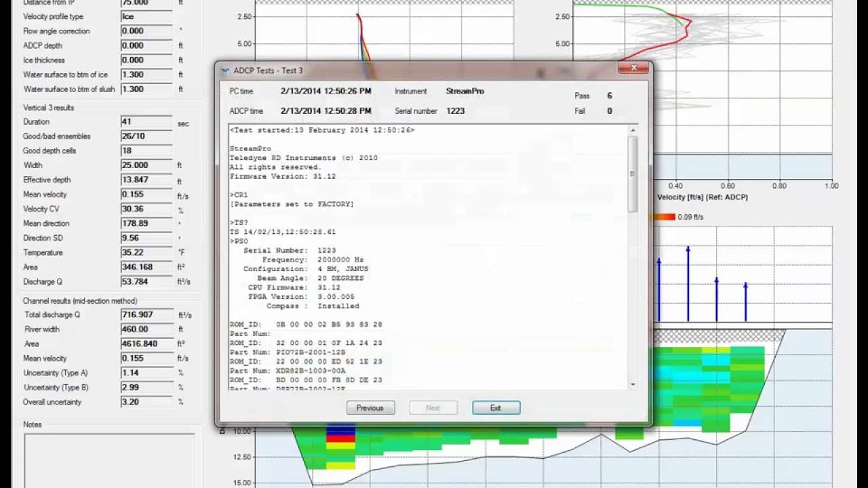
Task: Click Water surface to btm of slush field
Action: point(146,89)
